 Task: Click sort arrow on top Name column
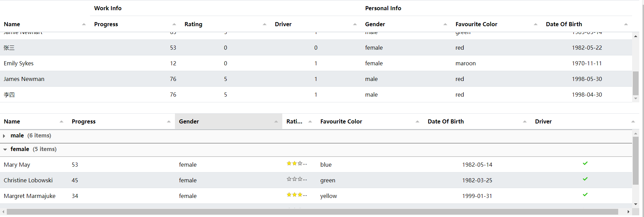pyautogui.click(x=84, y=24)
